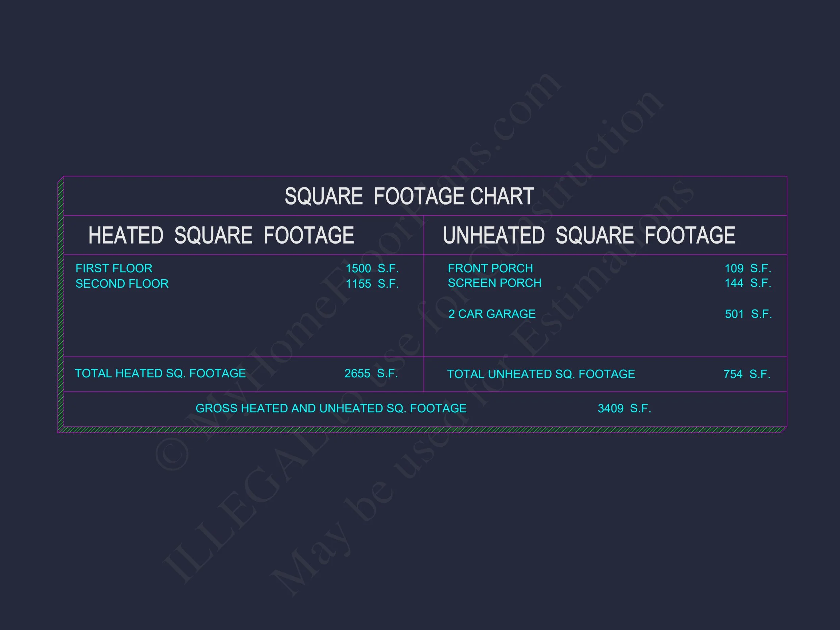Image resolution: width=840 pixels, height=630 pixels.
Task: Select the 754 S.F. total value
Action: tap(747, 374)
